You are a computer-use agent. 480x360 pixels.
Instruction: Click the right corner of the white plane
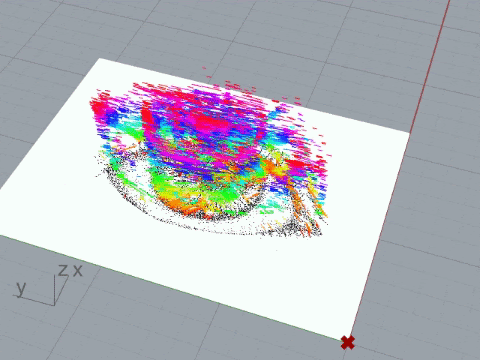pos(409,133)
